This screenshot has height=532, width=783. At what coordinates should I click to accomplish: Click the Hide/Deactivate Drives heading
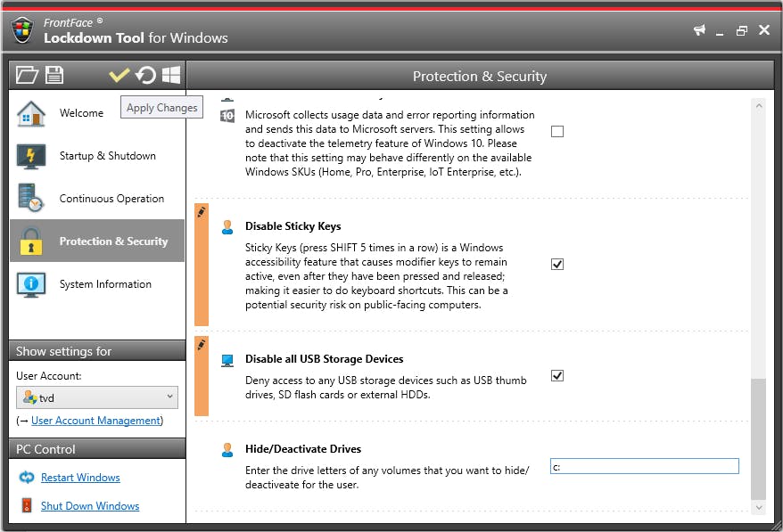click(303, 449)
